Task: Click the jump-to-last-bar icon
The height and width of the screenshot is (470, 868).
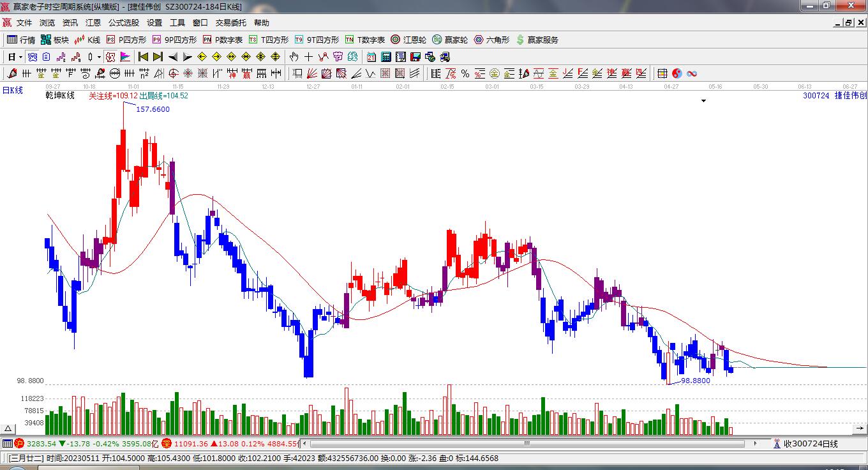Action: click(158, 57)
